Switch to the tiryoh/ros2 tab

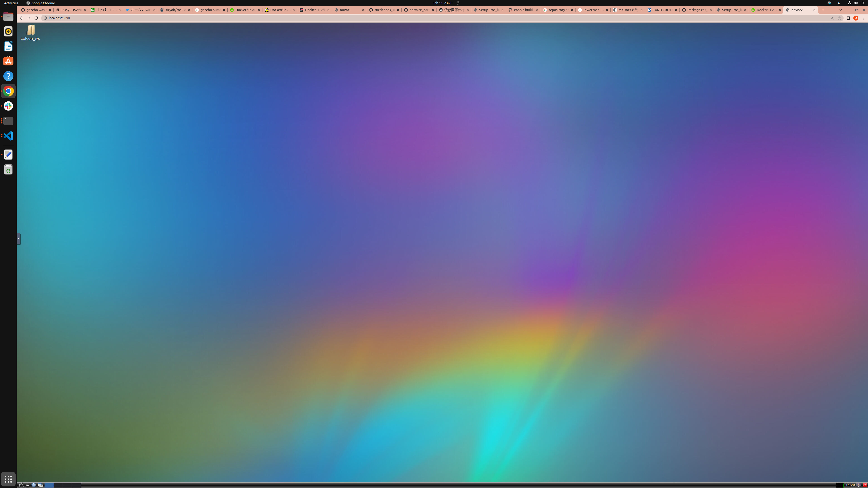coord(175,10)
